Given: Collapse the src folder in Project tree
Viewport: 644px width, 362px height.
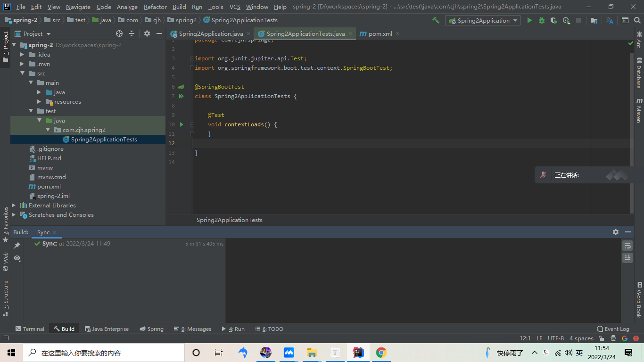Looking at the screenshot, I should coord(22,73).
